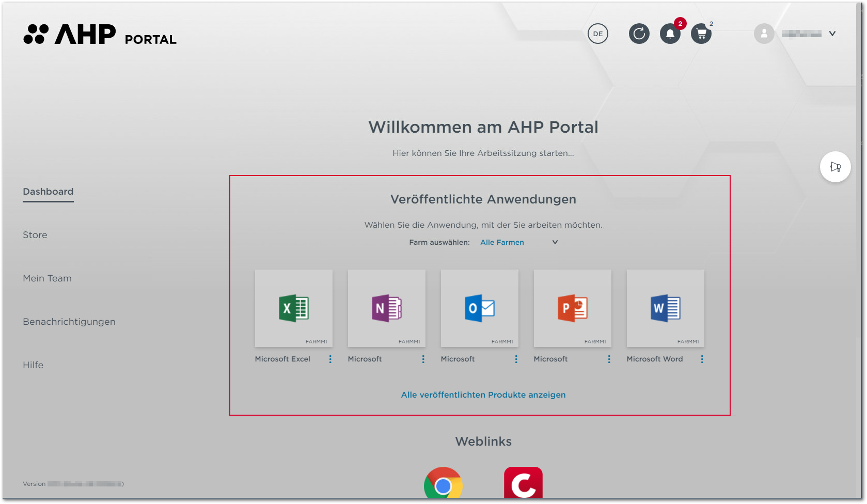
Task: Open Benachrichtigungen in sidebar
Action: coord(69,322)
